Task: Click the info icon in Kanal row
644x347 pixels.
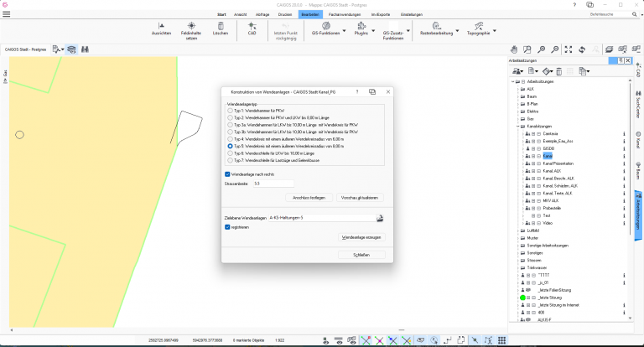Action: click(624, 156)
